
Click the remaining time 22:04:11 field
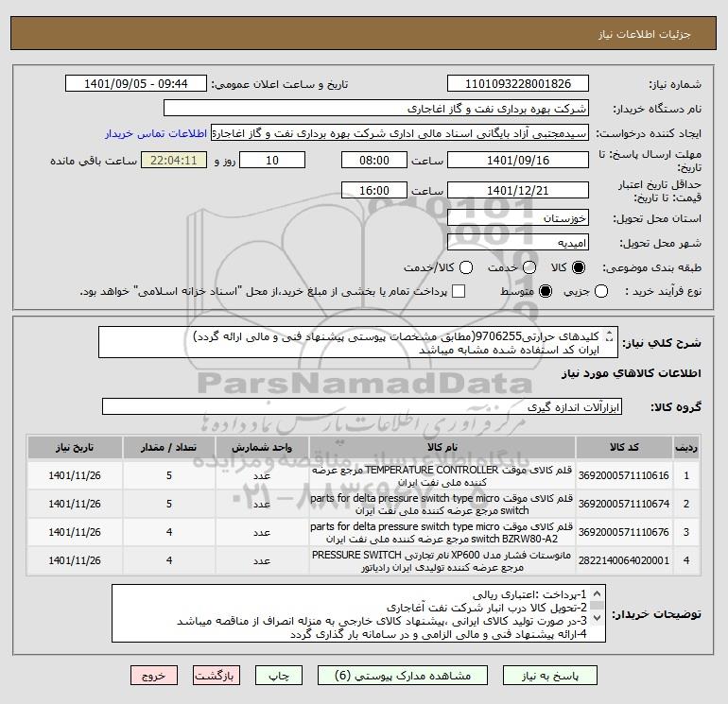174,161
